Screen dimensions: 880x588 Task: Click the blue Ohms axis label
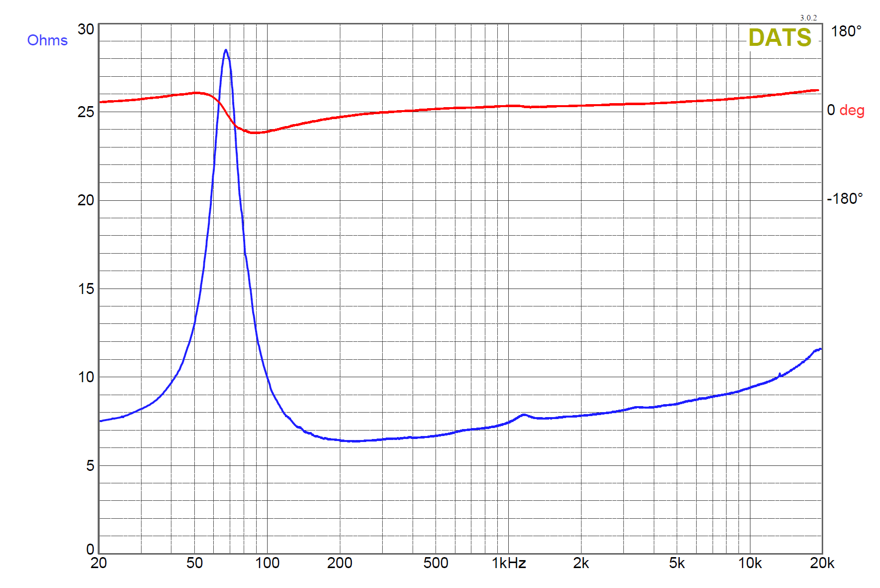(x=47, y=40)
